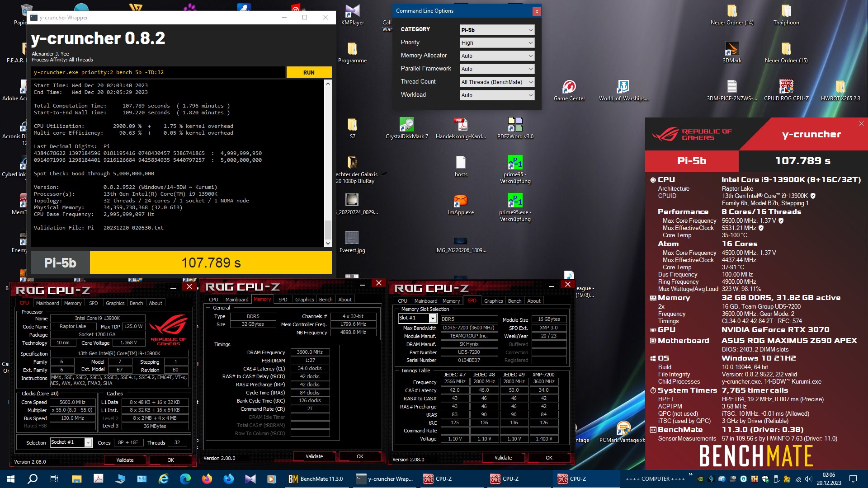Open the Adobe Acrobat taskbar icon
This screenshot has height=488, width=868.
point(98,479)
